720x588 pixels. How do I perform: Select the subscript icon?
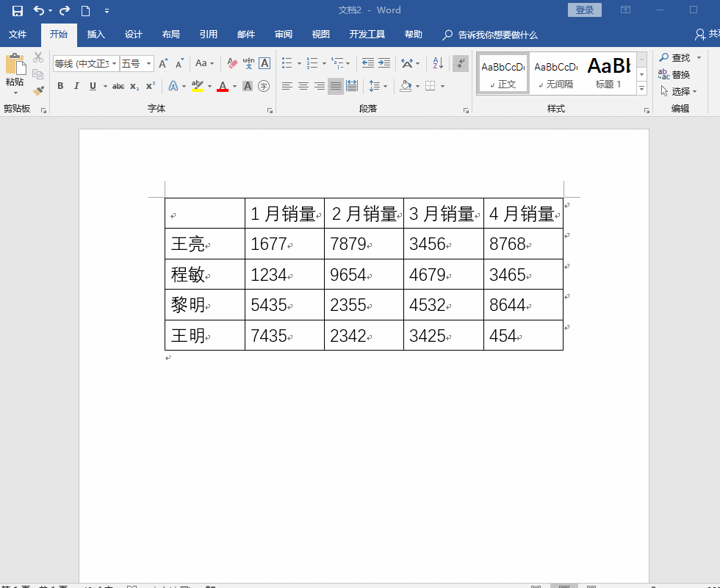point(134,87)
